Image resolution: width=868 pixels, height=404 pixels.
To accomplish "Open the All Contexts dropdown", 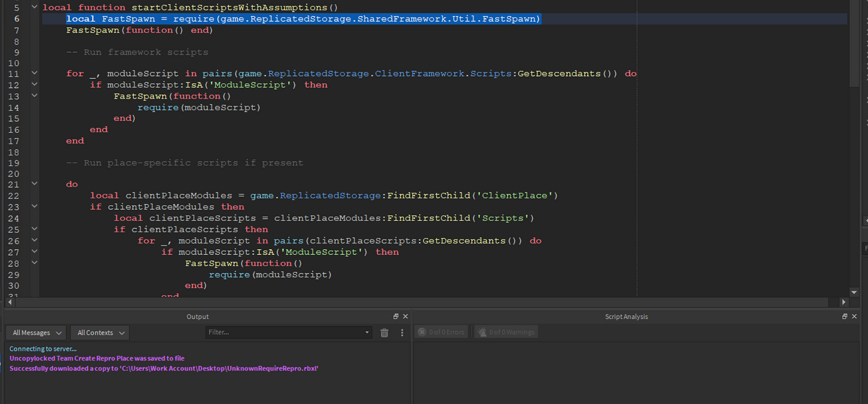I will click(99, 332).
